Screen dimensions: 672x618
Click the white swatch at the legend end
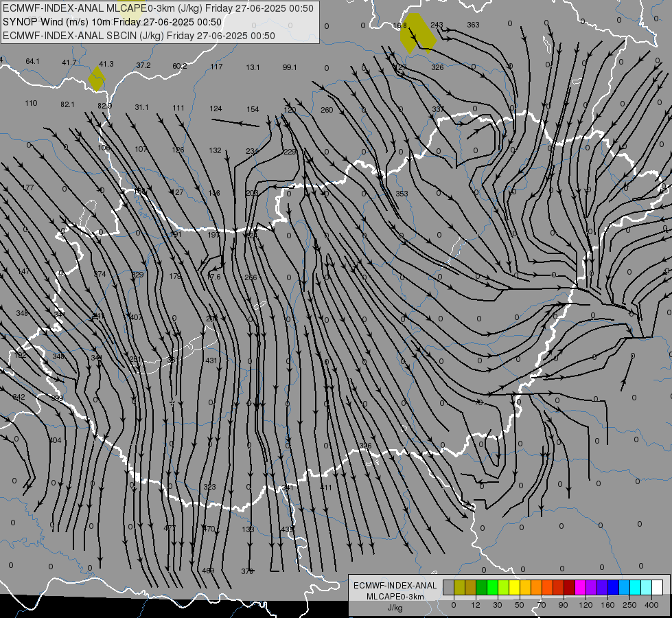(658, 587)
